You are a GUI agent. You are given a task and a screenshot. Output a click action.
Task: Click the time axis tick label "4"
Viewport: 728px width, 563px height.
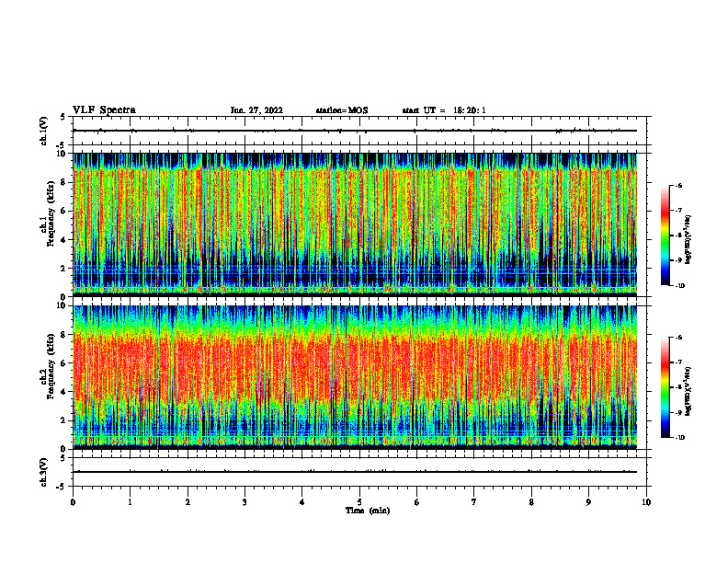(301, 502)
